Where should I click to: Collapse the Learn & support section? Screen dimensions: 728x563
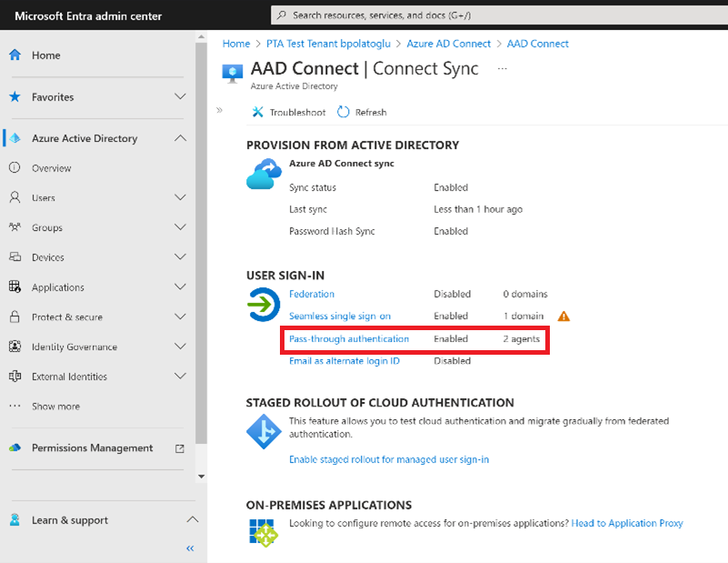[192, 520]
